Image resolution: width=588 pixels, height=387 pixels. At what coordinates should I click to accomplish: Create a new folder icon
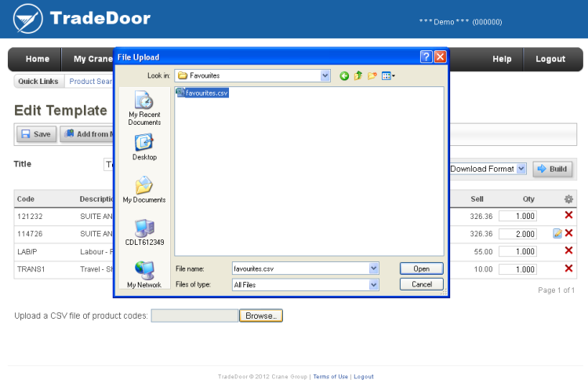click(372, 76)
